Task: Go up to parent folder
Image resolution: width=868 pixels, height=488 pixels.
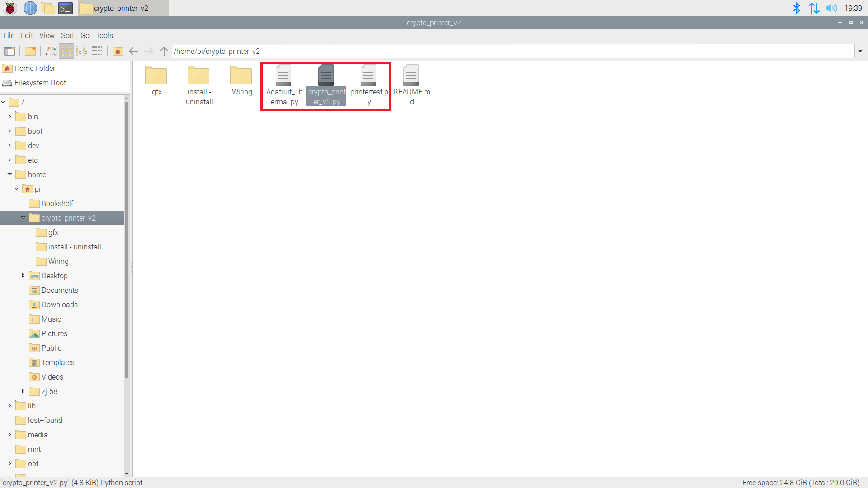Action: (x=164, y=51)
